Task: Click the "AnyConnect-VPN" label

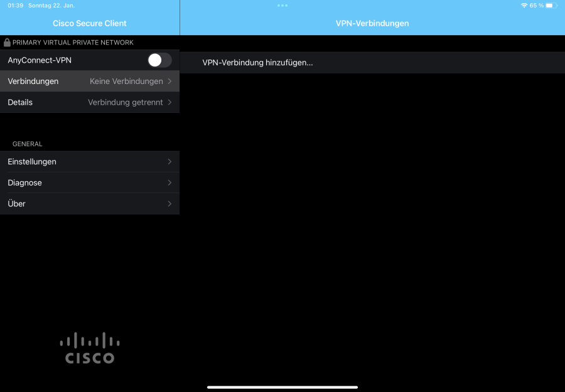Action: tap(40, 60)
